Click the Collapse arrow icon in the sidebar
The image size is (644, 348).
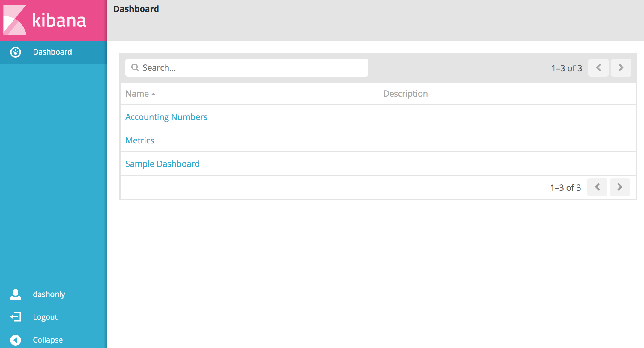pos(15,340)
